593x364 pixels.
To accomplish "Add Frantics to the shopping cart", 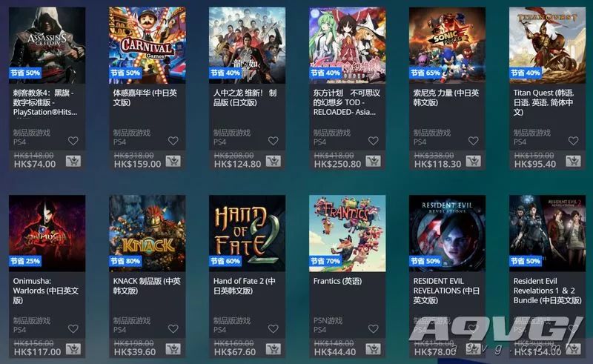I will (374, 349).
